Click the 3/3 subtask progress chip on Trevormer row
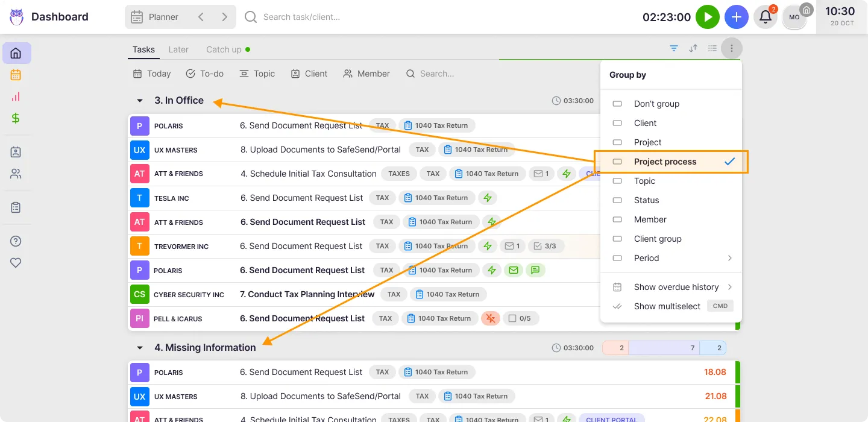 coord(546,246)
